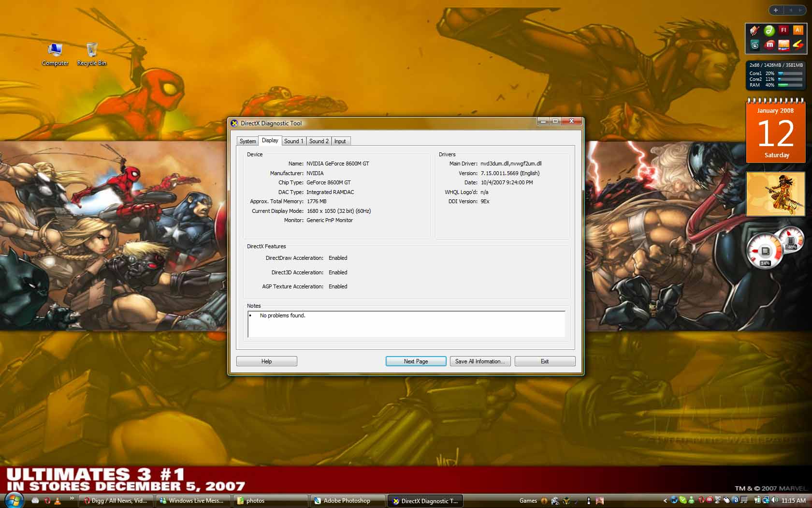Expand the quick launch overflow chevron
This screenshot has height=508, width=812.
[72, 498]
